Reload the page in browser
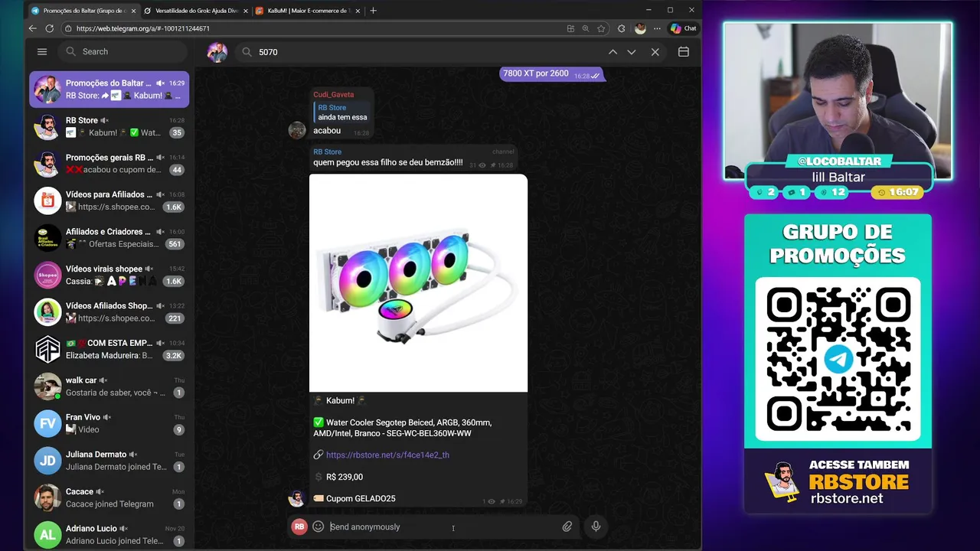 [50, 28]
